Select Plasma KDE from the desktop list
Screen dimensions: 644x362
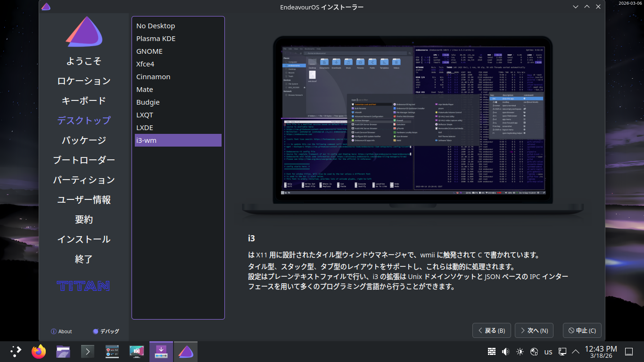pyautogui.click(x=156, y=39)
